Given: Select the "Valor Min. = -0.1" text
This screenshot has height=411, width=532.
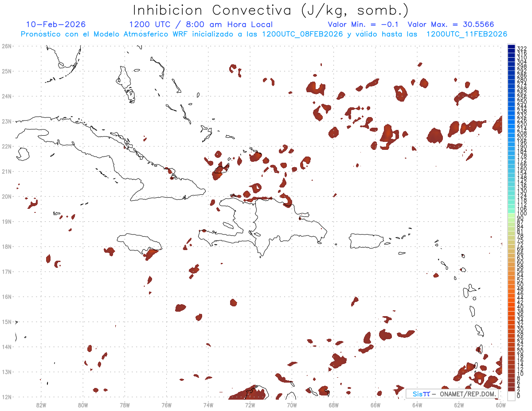Looking at the screenshot, I should (x=363, y=24).
